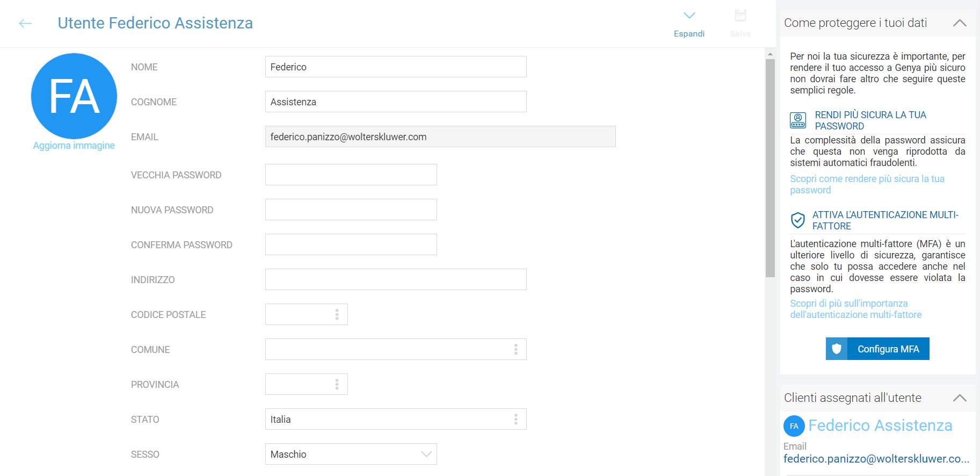This screenshot has height=476, width=980.
Task: Click the Configura MFA button
Action: tap(877, 349)
